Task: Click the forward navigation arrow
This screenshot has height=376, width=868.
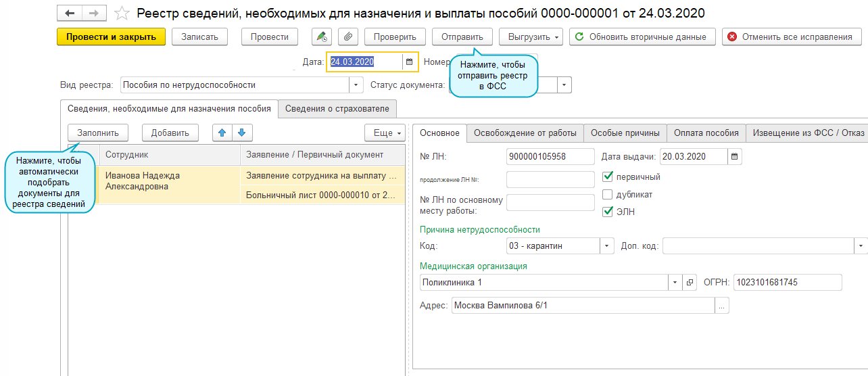Action: [93, 14]
